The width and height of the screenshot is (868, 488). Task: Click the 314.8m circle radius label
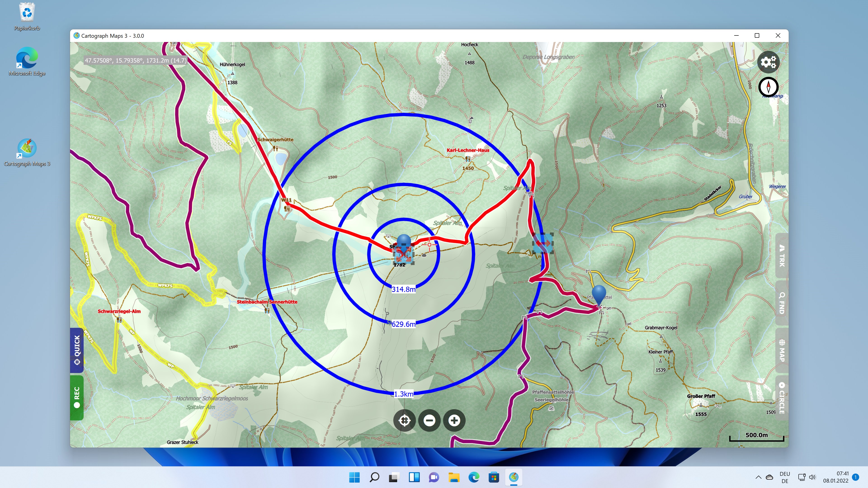pos(403,289)
